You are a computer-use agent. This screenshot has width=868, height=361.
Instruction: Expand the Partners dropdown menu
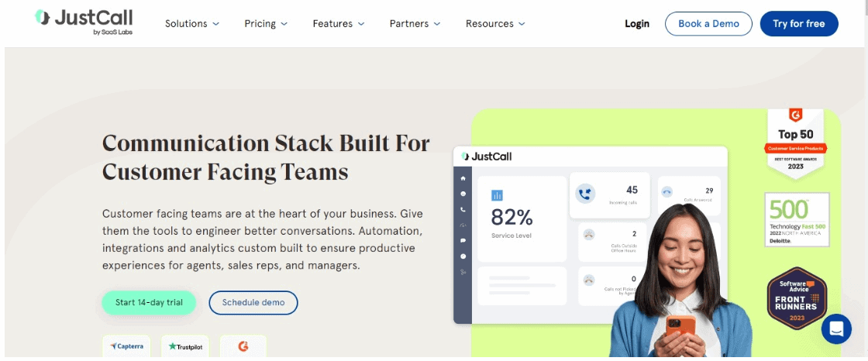[x=415, y=24]
